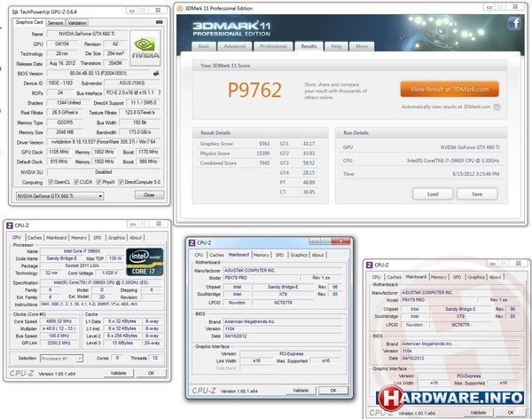The image size is (532, 419).
Task: Toggle the DirectCompute 5.0 checkbox
Action: (121, 182)
